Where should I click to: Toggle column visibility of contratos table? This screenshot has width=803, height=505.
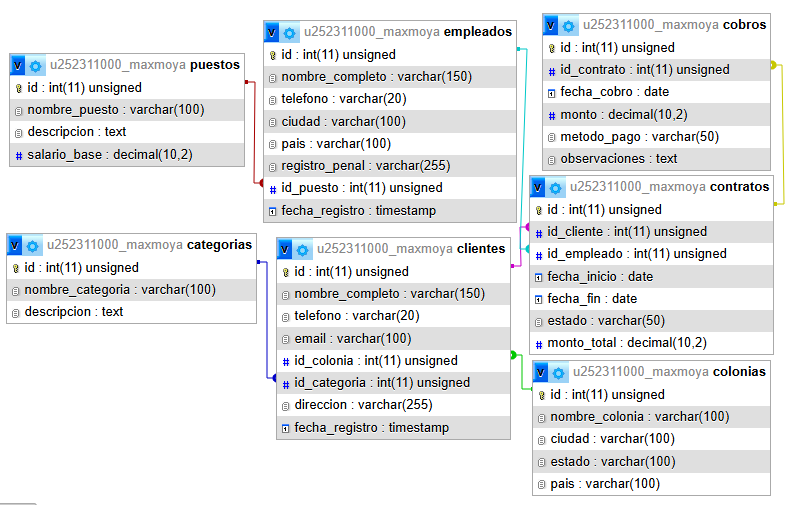coord(539,187)
